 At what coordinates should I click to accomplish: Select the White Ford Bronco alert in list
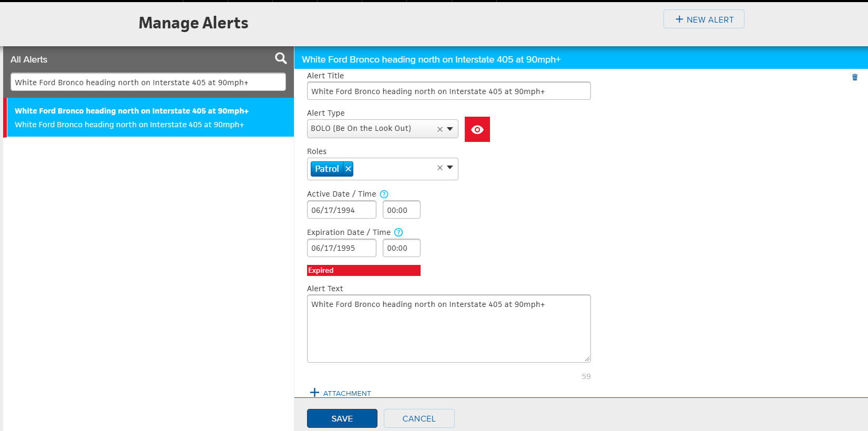[x=150, y=117]
